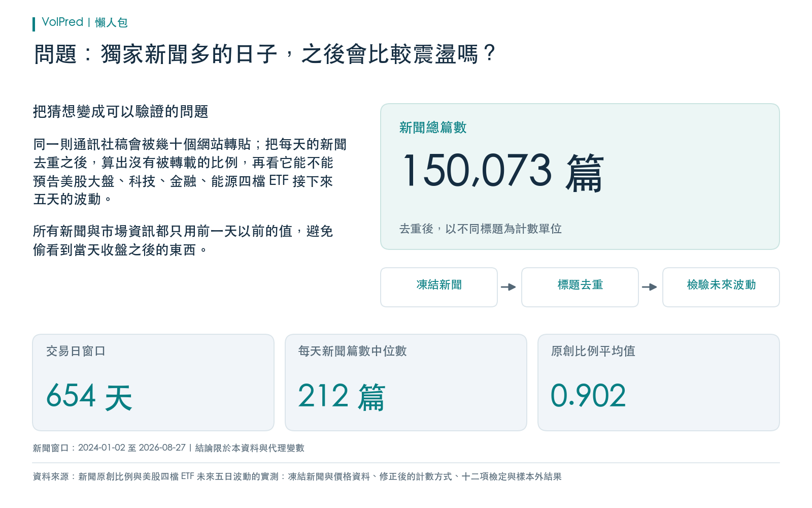Click the title 問題：獨家新聞多的日子，之後會比較震盪嗎？
This screenshot has width=812, height=508.
pos(265,54)
